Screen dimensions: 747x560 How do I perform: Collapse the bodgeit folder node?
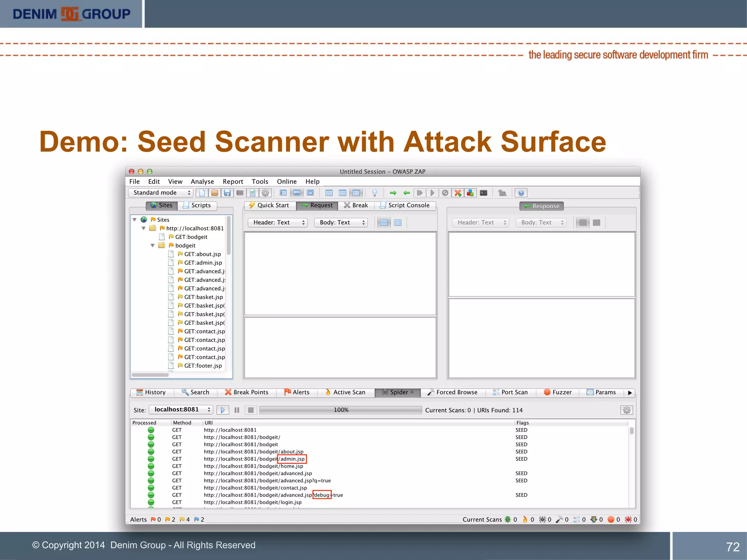(153, 246)
